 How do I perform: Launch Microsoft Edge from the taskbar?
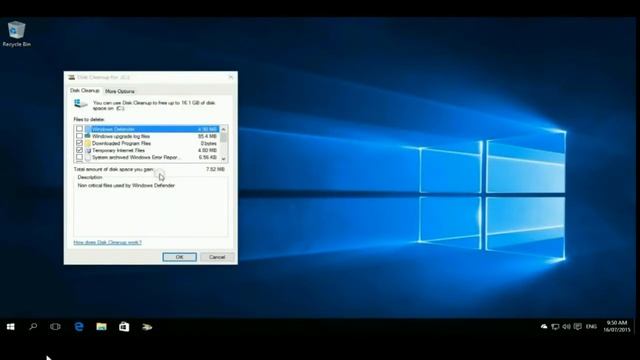79,327
